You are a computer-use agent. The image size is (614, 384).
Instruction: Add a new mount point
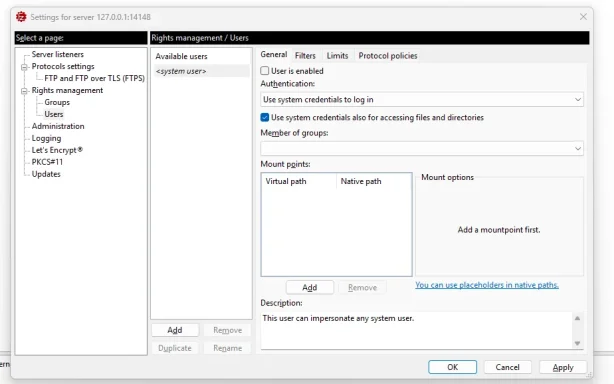pyautogui.click(x=310, y=287)
